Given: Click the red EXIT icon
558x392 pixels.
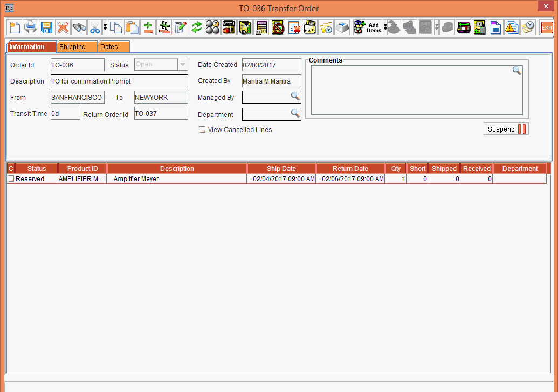Looking at the screenshot, I should pos(547,27).
